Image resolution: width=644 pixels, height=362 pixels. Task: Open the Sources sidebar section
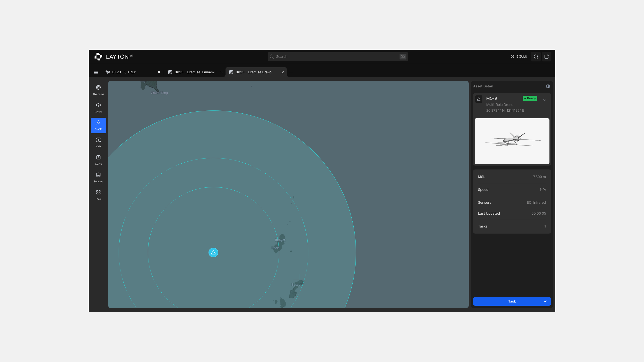(x=98, y=178)
